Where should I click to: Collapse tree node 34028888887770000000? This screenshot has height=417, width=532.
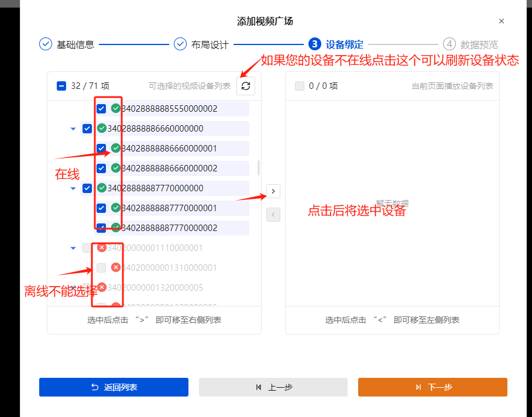tap(73, 188)
